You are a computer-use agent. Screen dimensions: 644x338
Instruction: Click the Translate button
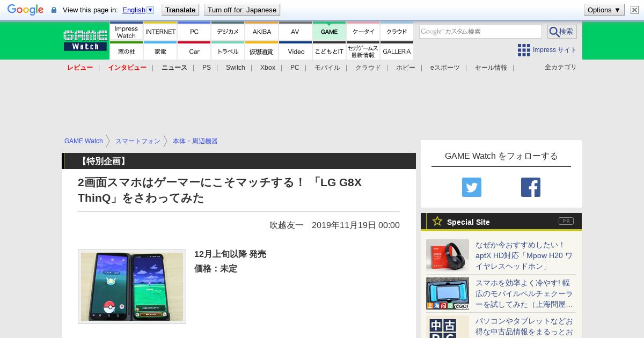[180, 10]
